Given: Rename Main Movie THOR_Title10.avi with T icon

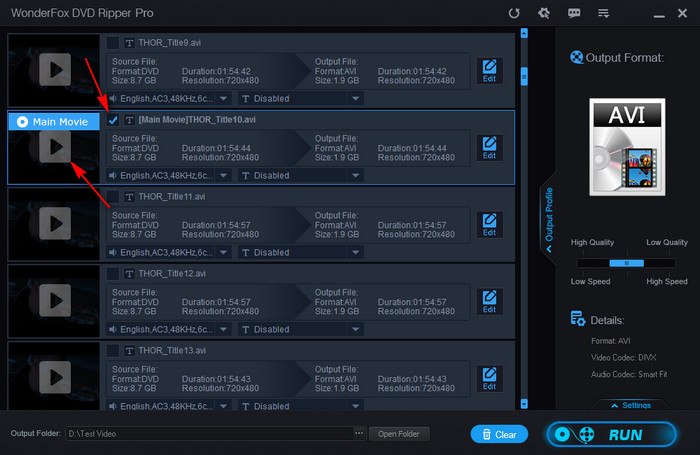Looking at the screenshot, I should (x=129, y=120).
